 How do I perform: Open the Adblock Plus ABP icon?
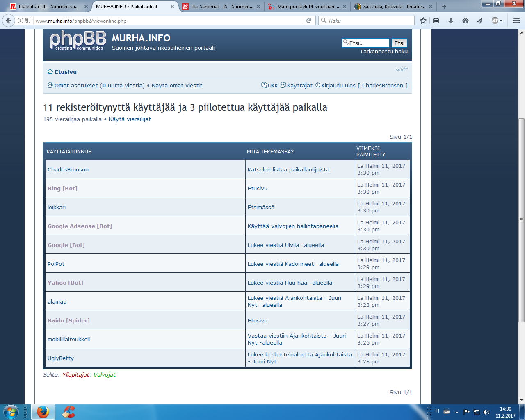(495, 21)
